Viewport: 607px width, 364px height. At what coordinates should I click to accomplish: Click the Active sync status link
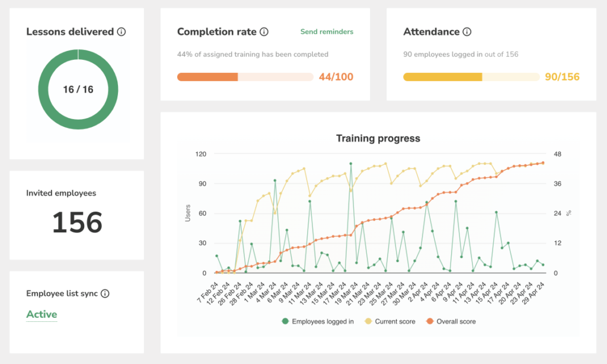point(41,314)
